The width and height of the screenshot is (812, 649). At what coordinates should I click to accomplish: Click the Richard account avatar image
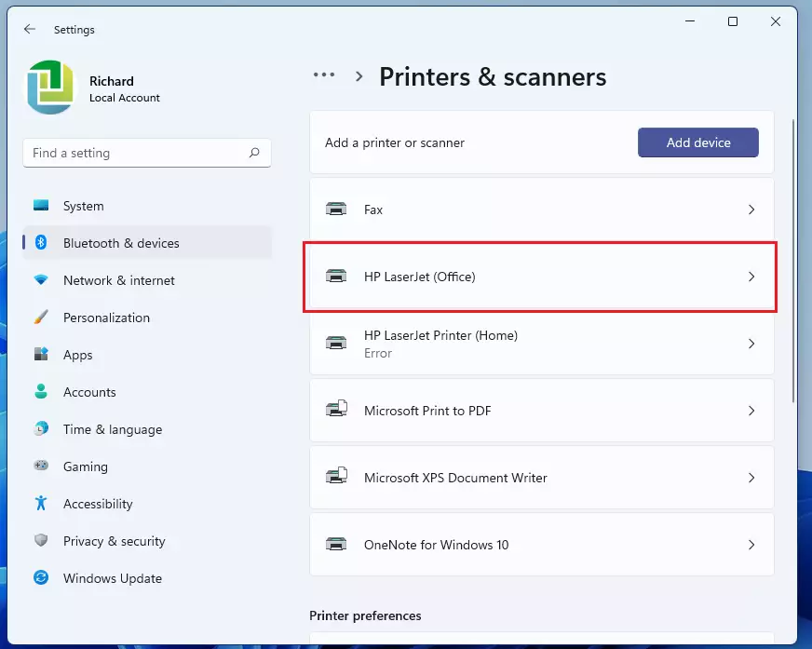(50, 87)
